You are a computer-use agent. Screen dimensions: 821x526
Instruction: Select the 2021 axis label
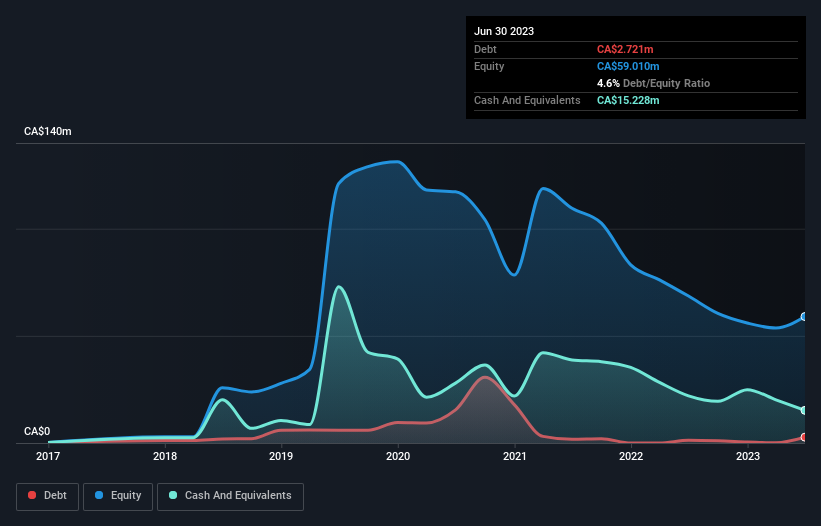515,456
